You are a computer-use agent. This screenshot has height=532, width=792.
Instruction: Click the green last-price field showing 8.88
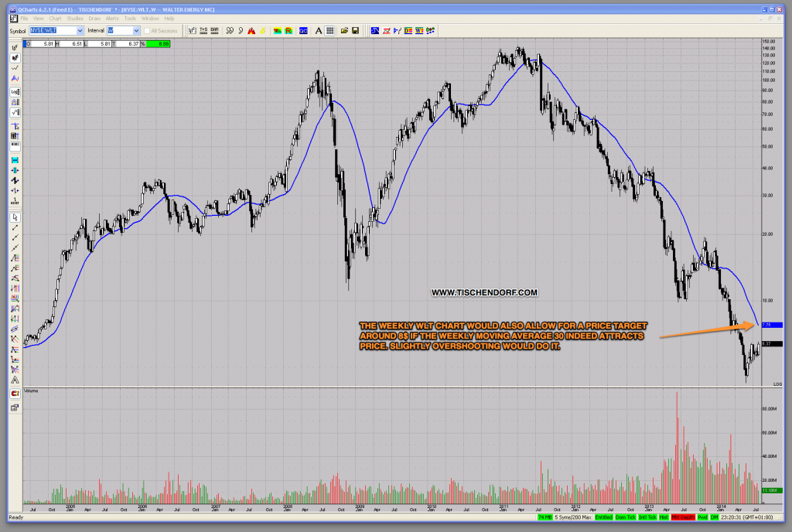(x=159, y=44)
